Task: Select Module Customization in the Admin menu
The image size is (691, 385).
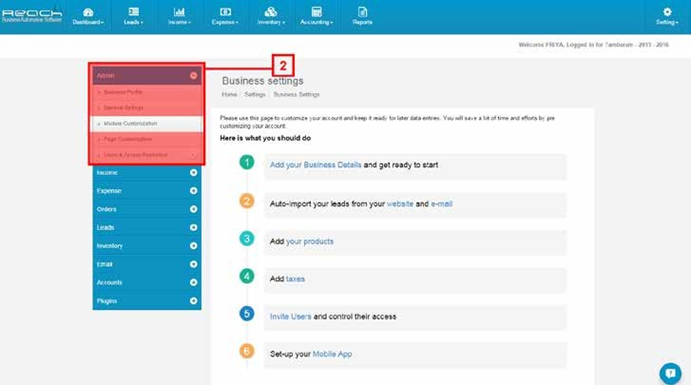Action: point(130,124)
